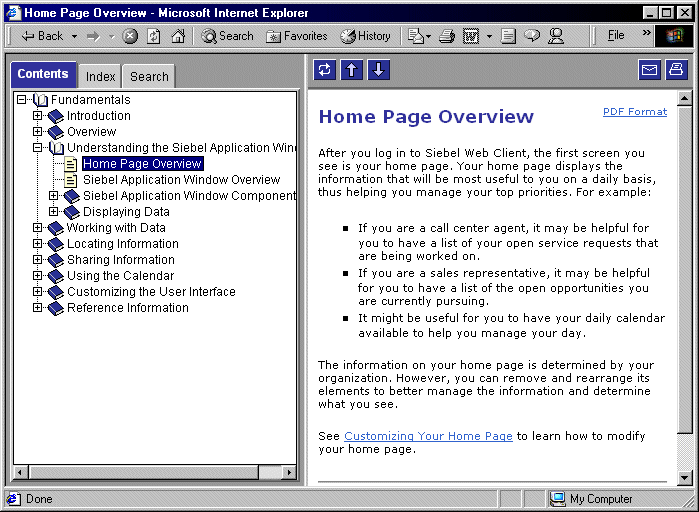Click the Home Page Overview heading text
Screen dimensions: 699x512
pos(426,117)
